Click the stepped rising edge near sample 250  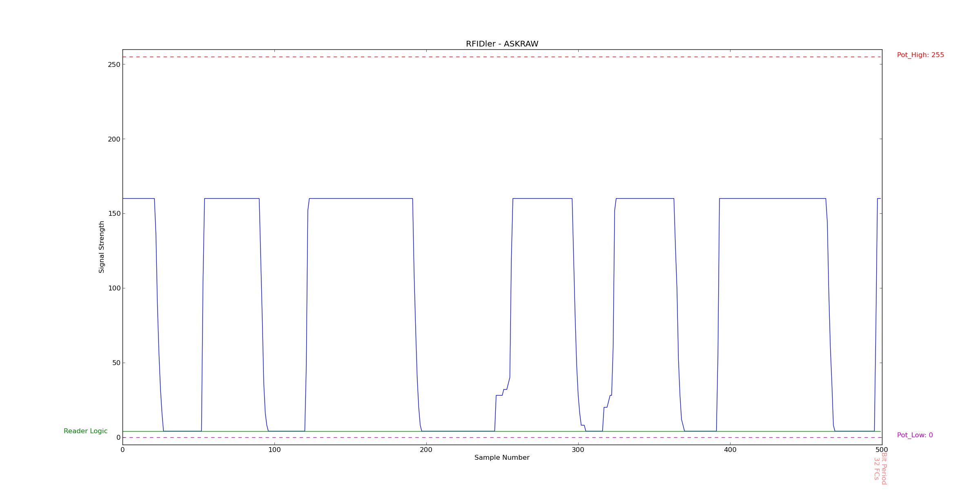502,393
